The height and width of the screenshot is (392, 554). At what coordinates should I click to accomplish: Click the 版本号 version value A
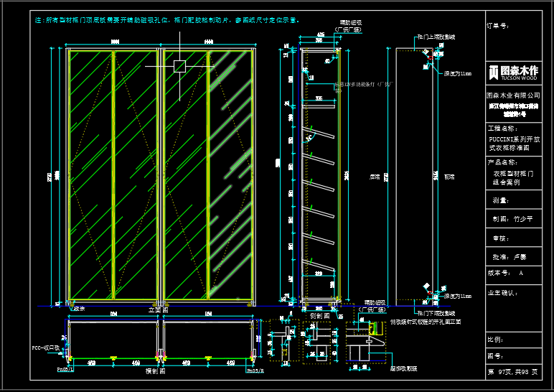[521, 274]
